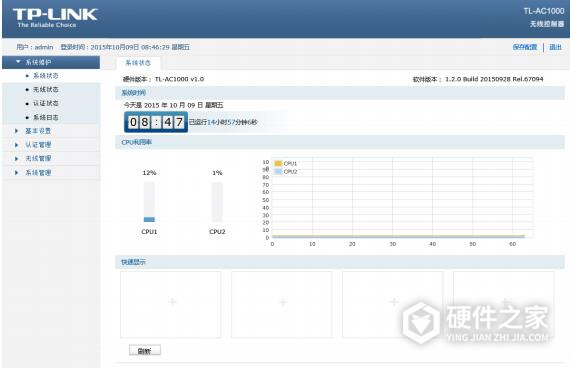Click the login time text 登录时间

click(x=125, y=47)
